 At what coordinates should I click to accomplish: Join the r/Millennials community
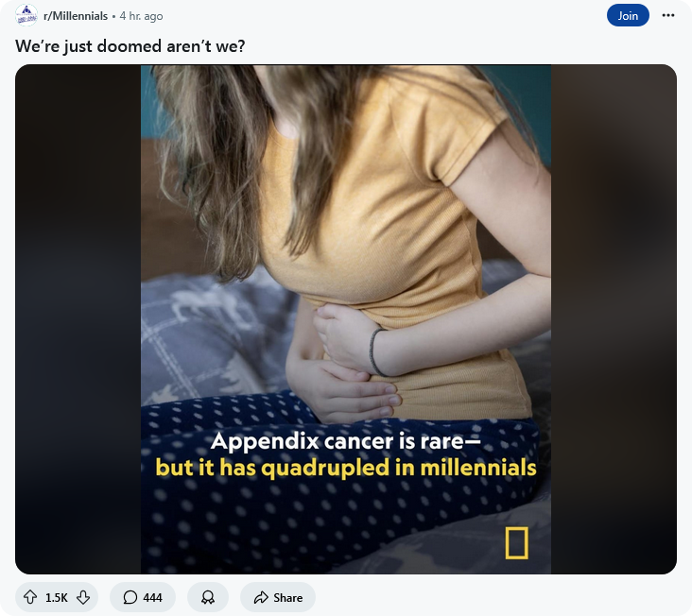(x=628, y=15)
